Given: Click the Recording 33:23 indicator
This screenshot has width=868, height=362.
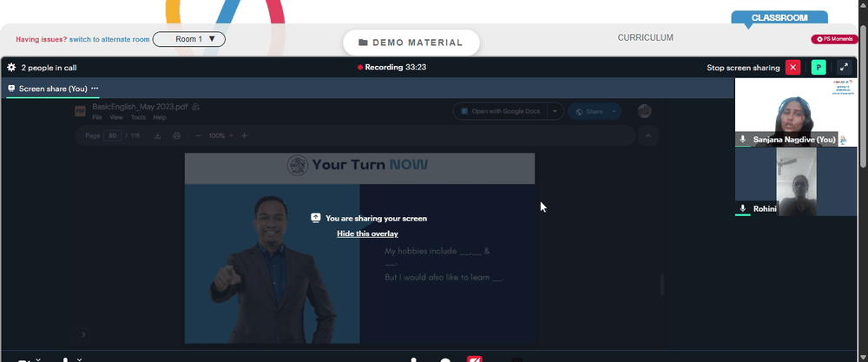Looking at the screenshot, I should (x=392, y=67).
